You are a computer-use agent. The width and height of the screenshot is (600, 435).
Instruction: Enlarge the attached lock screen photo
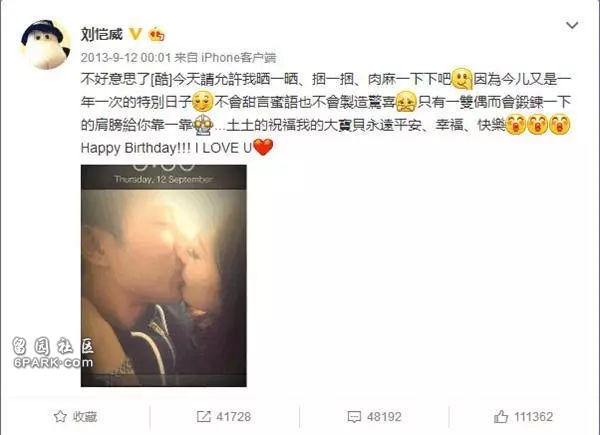click(x=164, y=275)
